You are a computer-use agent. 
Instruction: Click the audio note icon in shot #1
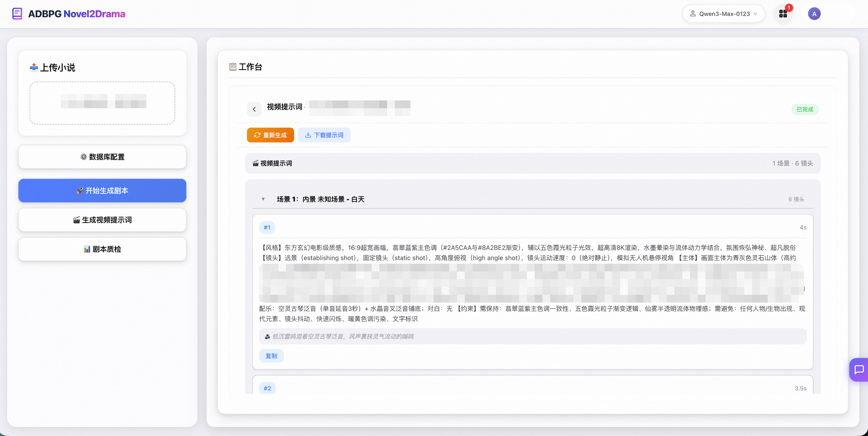pyautogui.click(x=267, y=336)
